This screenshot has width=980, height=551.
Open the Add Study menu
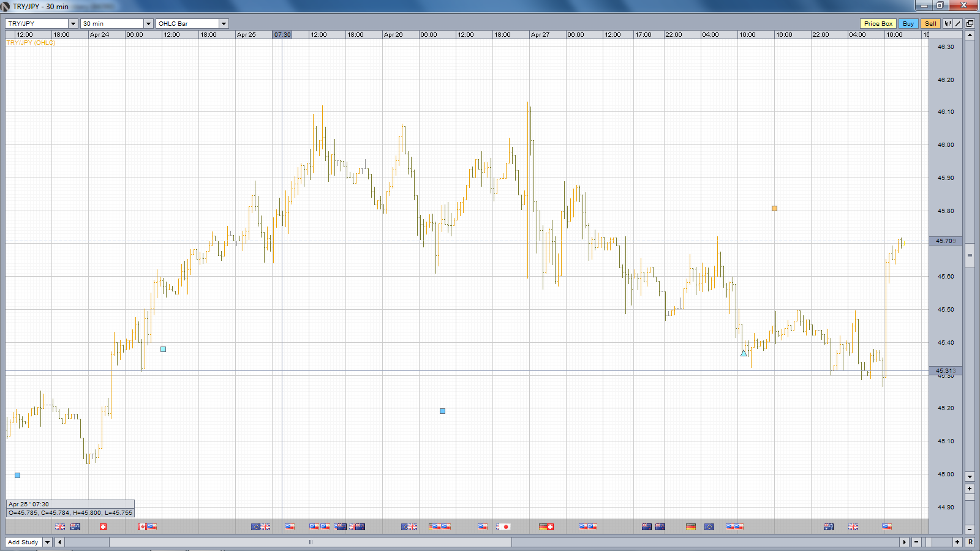coord(28,542)
